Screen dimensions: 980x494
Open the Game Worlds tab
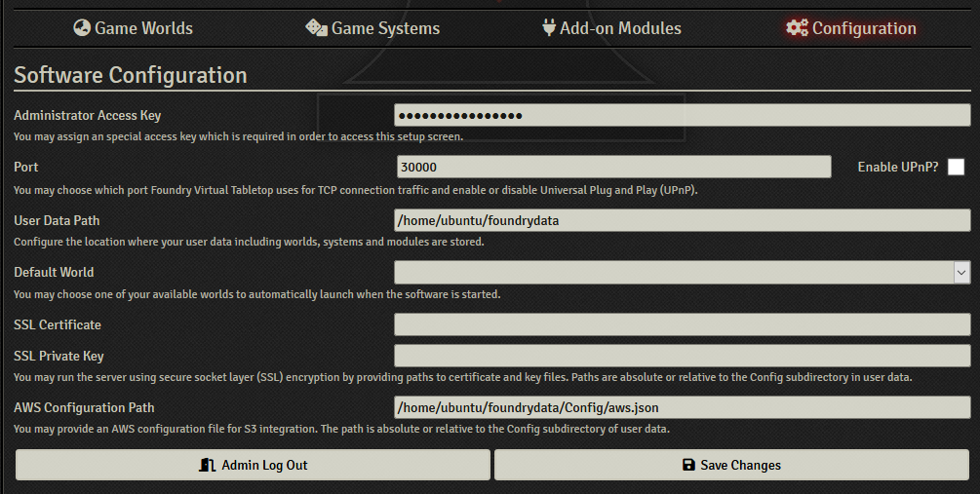pos(134,28)
